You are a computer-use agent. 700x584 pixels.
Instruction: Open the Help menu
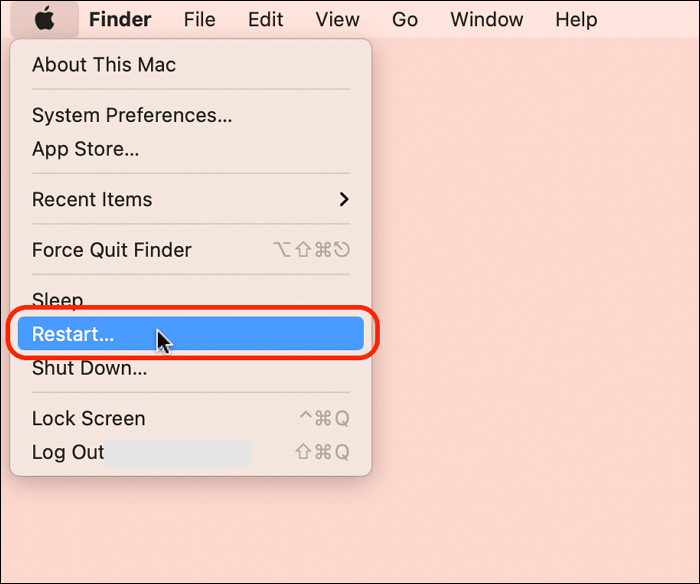click(576, 19)
